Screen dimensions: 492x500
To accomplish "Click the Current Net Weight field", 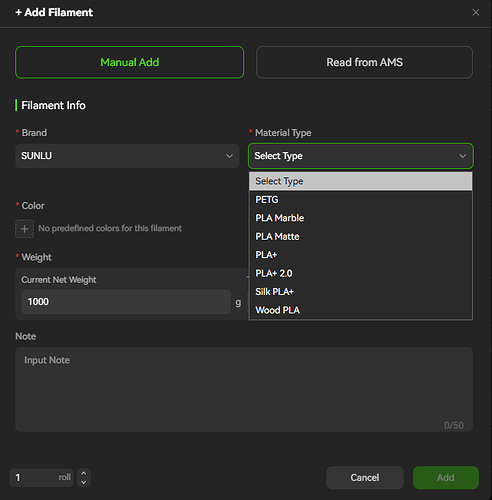I will (126, 302).
